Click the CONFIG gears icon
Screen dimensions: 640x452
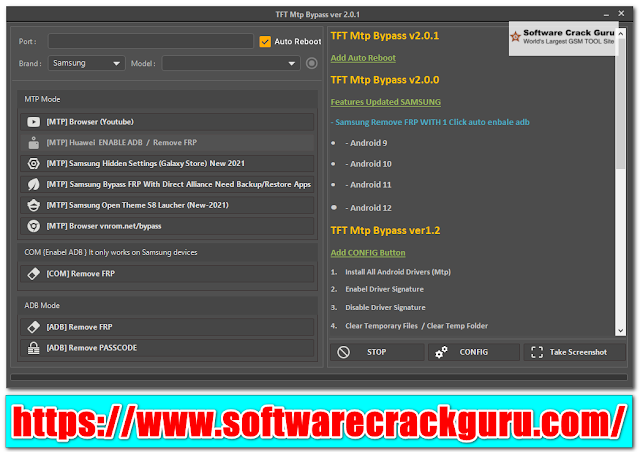coord(441,352)
